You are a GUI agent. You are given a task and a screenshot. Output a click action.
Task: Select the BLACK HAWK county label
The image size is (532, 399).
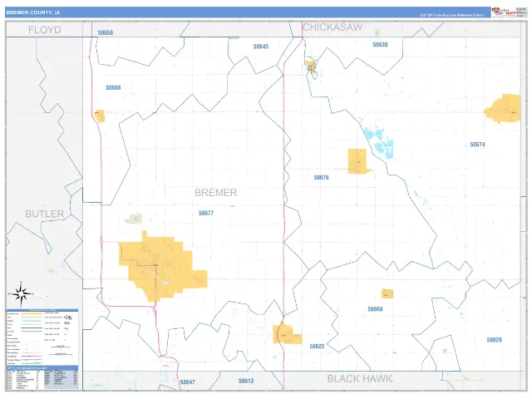359,379
